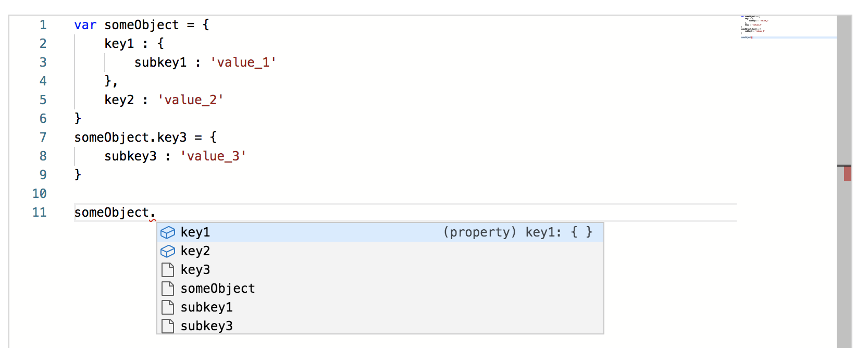Viewport: 868px width, 348px height.
Task: Click line number 1 in the gutter
Action: (x=43, y=25)
